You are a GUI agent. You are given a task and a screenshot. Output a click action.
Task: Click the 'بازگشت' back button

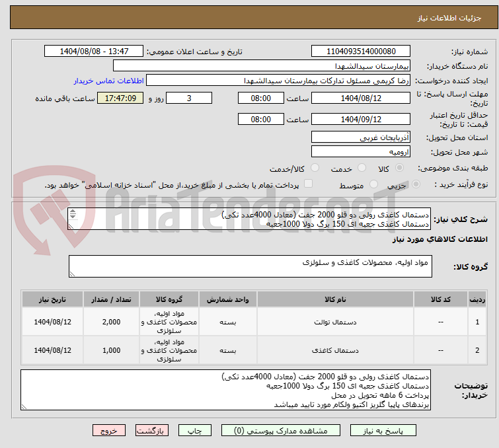(x=152, y=431)
